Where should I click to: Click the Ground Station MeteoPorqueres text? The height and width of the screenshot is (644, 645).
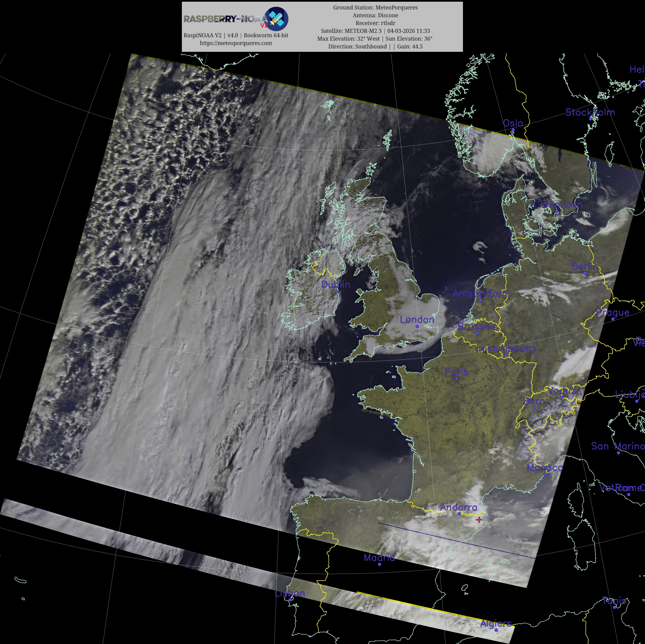375,7
